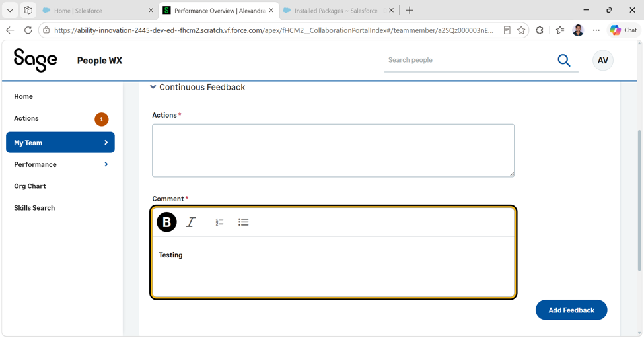Go to Home in sidebar
Screen dimensions: 644x338
[23, 96]
